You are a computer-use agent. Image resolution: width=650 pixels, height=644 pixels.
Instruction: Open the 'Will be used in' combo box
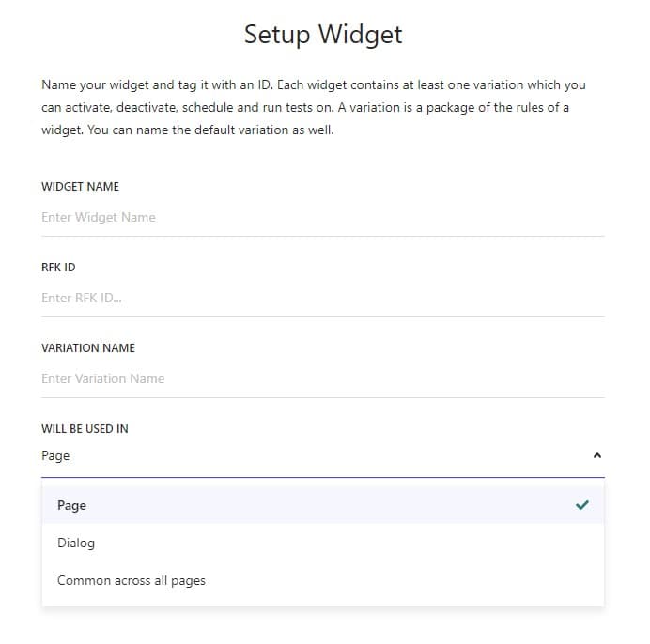pyautogui.click(x=323, y=456)
